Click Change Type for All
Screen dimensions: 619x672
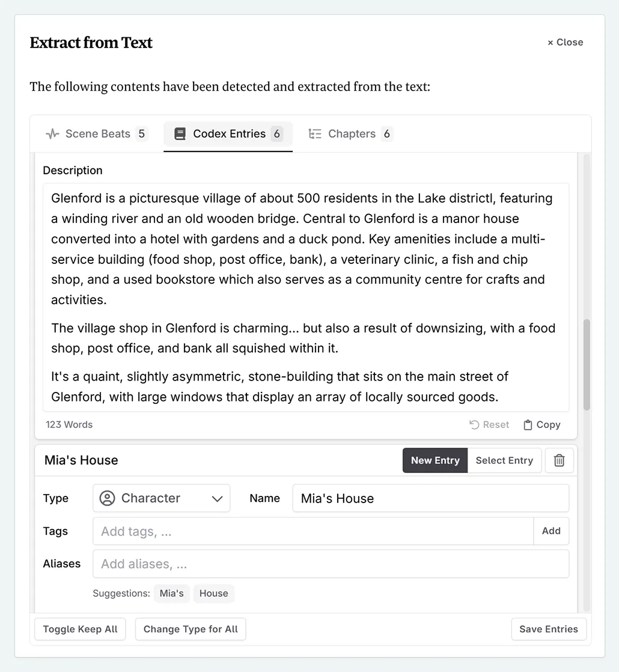(x=190, y=629)
